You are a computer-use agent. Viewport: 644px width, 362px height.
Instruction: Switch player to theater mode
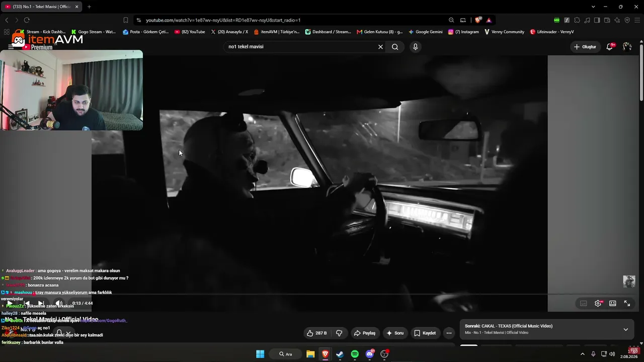[x=613, y=303]
